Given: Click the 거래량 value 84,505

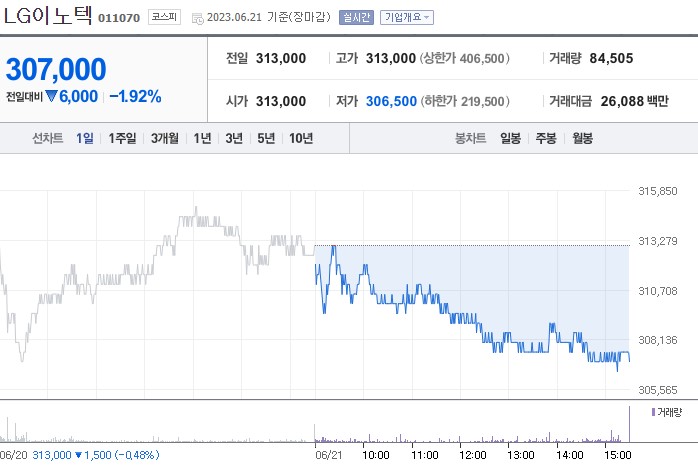Looking at the screenshot, I should [x=611, y=58].
